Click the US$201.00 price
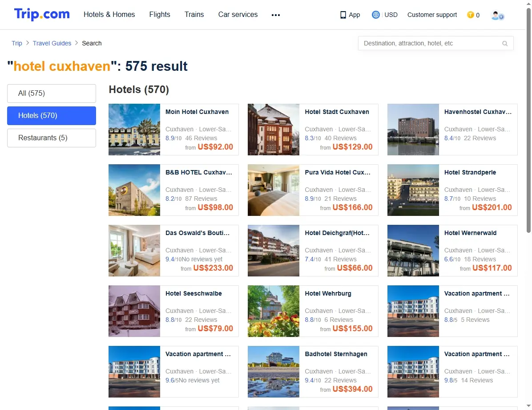532x410 pixels. tap(492, 207)
